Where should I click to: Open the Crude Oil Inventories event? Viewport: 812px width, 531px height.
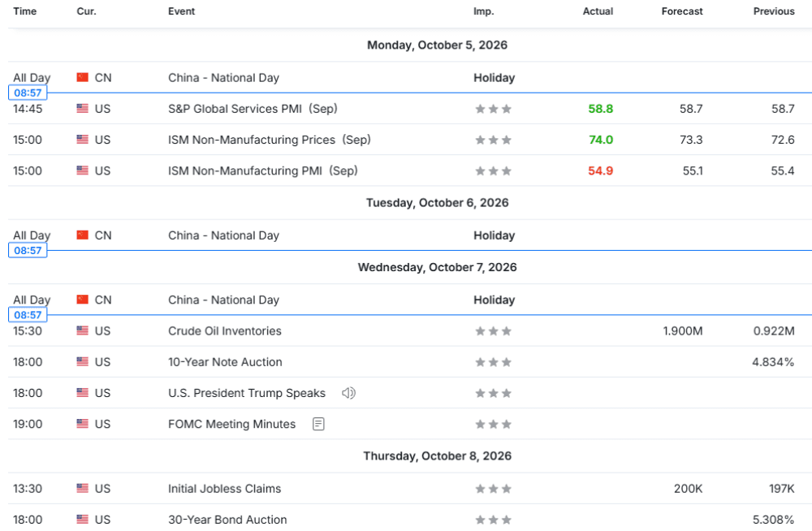pyautogui.click(x=225, y=331)
